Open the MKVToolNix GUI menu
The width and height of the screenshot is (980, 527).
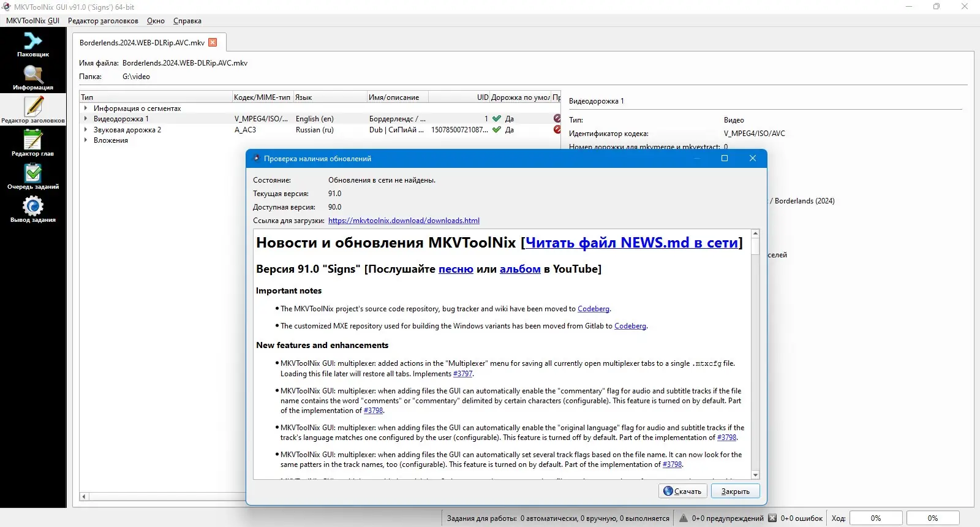33,21
